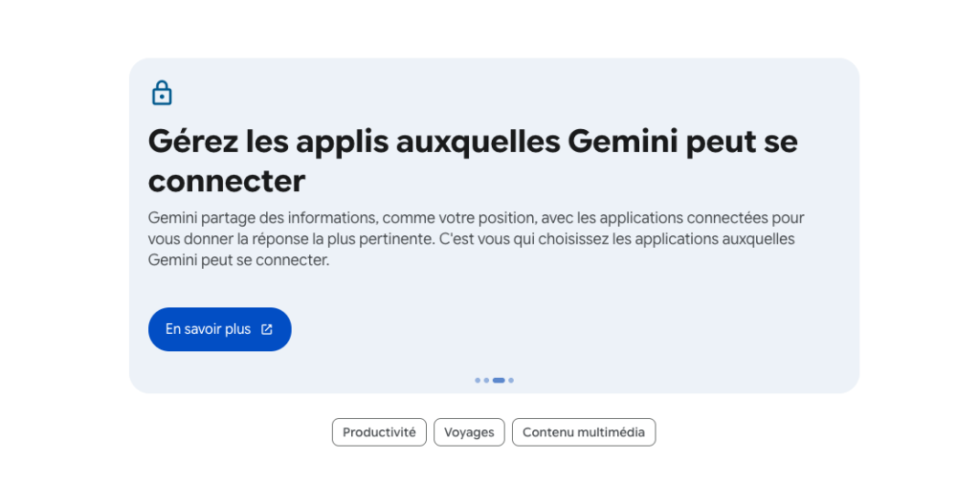
Task: Click the word "connecter" in the heading
Action: tap(227, 180)
